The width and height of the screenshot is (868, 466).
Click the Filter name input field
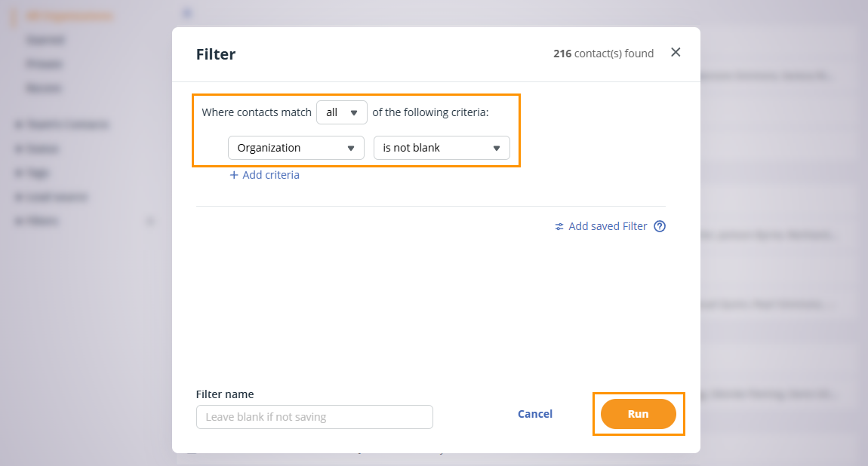pos(315,417)
